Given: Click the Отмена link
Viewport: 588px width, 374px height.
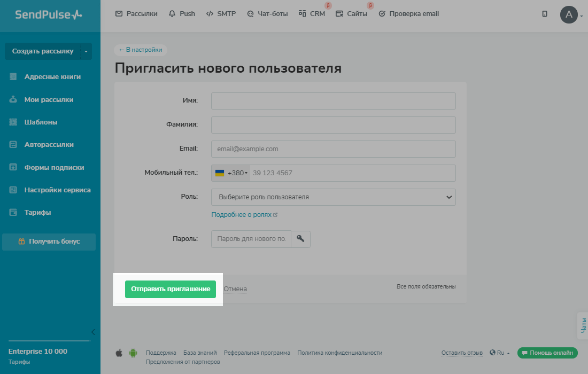Looking at the screenshot, I should (235, 289).
